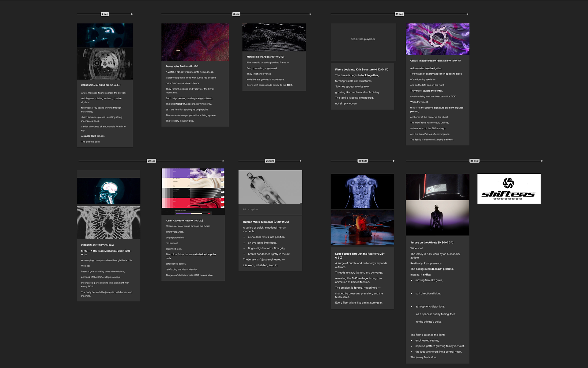Open the file.errors.playback video card
588x368 pixels.
point(363,39)
